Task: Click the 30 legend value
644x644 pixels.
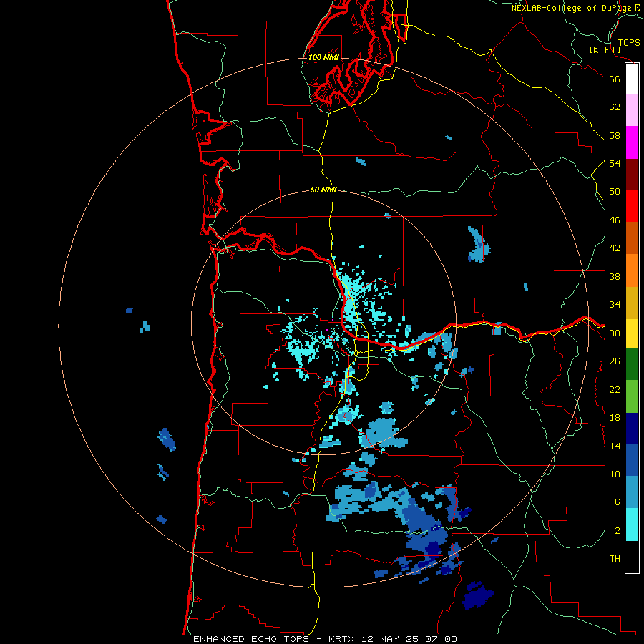Action: click(x=615, y=333)
